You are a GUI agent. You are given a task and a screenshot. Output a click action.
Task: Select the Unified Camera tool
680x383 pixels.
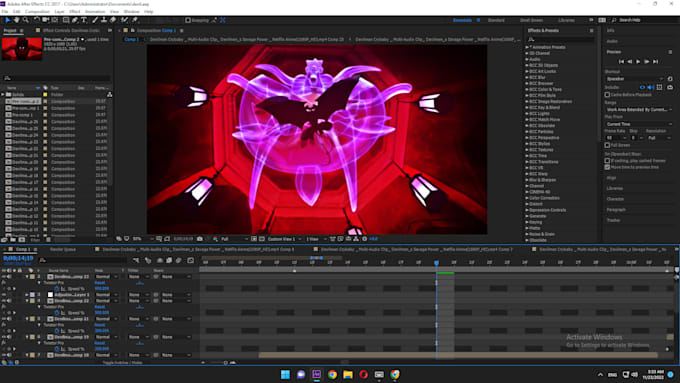46,20
